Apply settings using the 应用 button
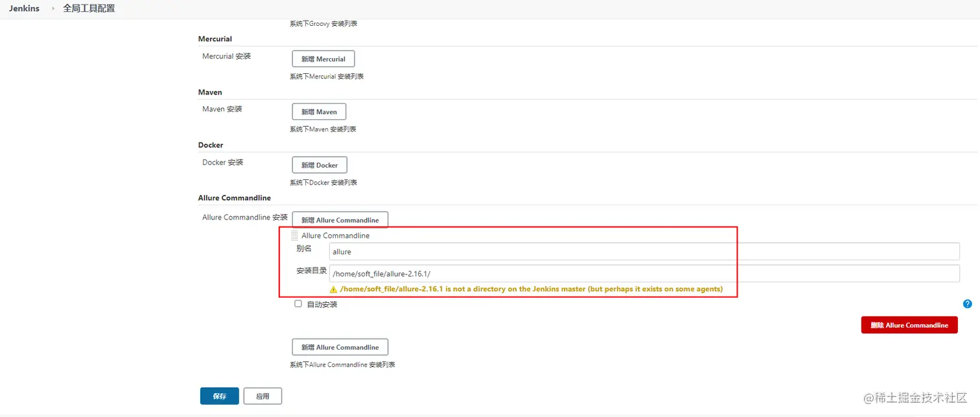Image resolution: width=980 pixels, height=417 pixels. 262,396
